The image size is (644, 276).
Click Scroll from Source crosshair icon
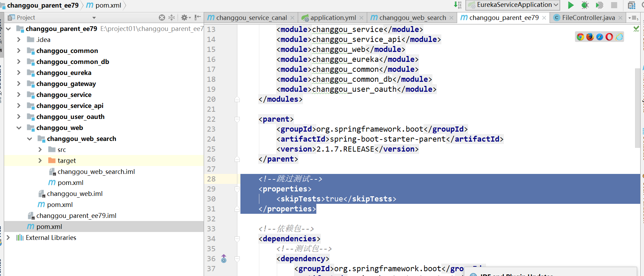click(x=162, y=18)
